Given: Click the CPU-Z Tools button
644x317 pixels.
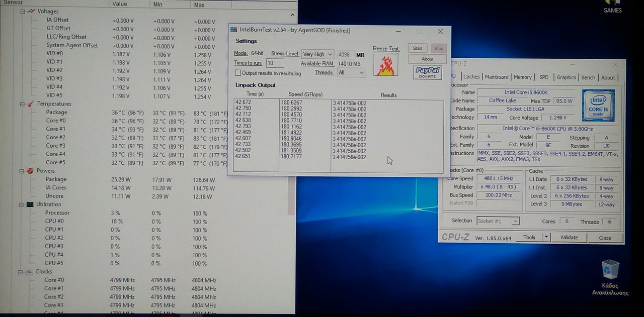Looking at the screenshot, I should 529,237.
